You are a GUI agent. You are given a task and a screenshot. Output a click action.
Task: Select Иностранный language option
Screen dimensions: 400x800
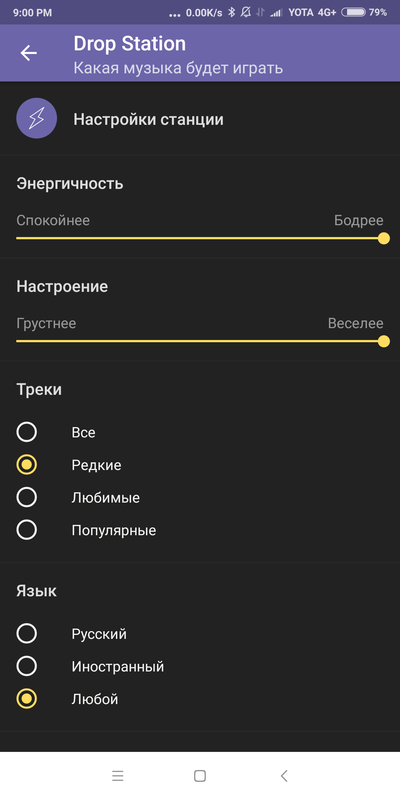(x=27, y=666)
